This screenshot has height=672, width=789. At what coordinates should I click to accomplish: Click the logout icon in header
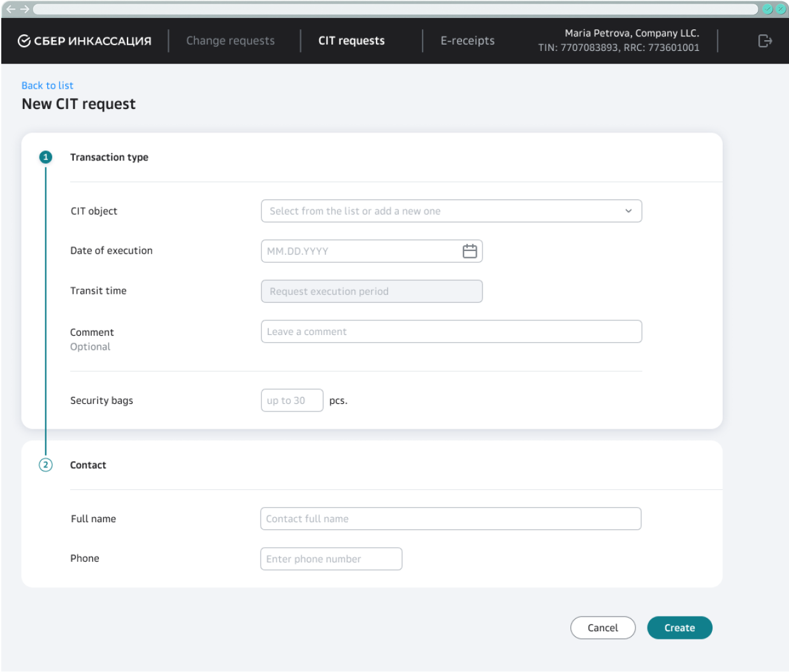click(765, 41)
